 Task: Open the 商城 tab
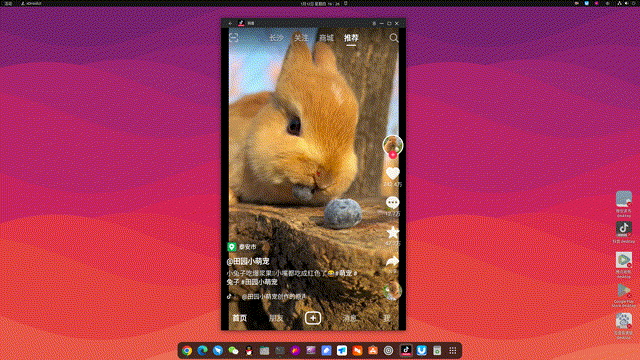(x=326, y=38)
